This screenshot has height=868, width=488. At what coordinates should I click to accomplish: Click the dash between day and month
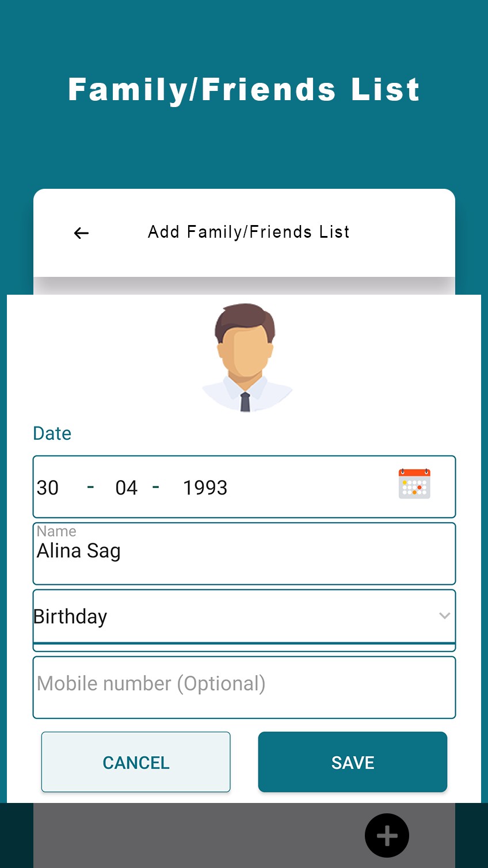pos(90,487)
